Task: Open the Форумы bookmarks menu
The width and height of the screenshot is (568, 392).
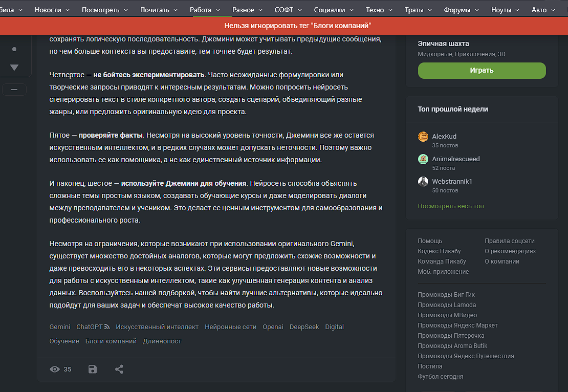Action: tap(461, 10)
